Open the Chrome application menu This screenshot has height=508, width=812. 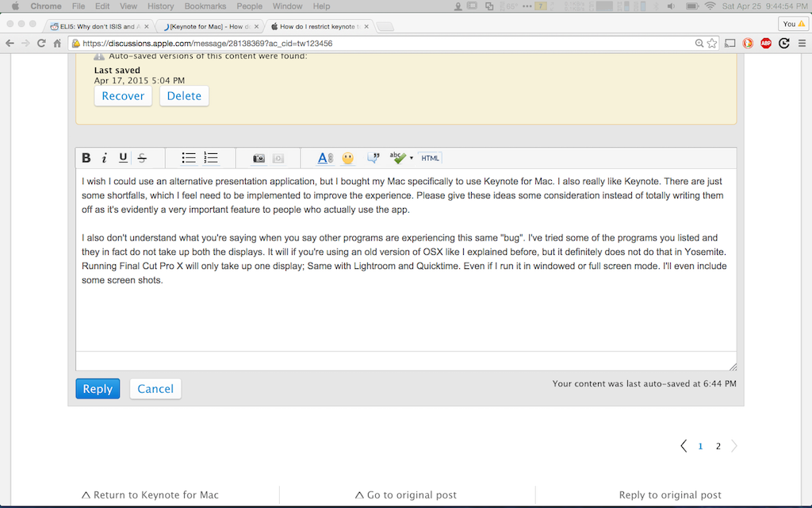(45, 6)
